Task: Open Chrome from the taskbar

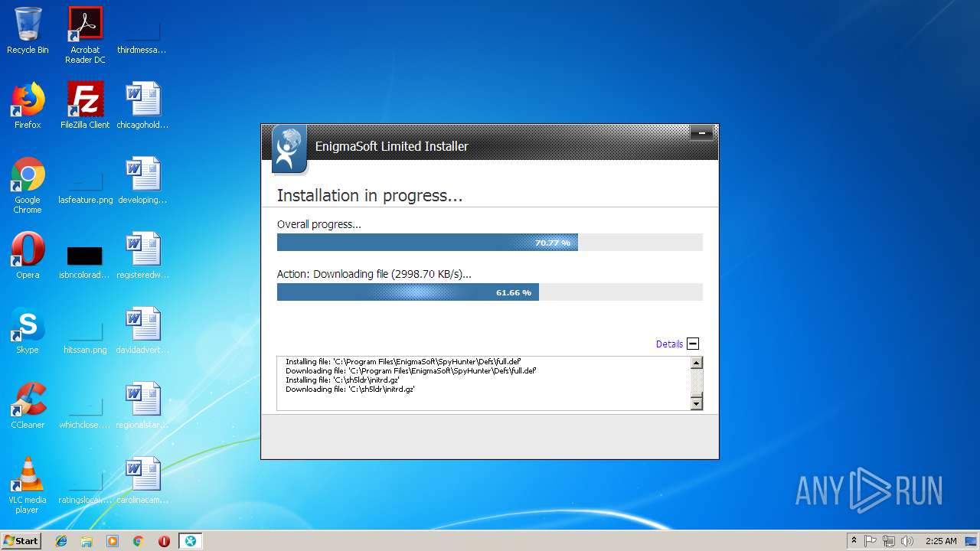Action: click(x=139, y=541)
